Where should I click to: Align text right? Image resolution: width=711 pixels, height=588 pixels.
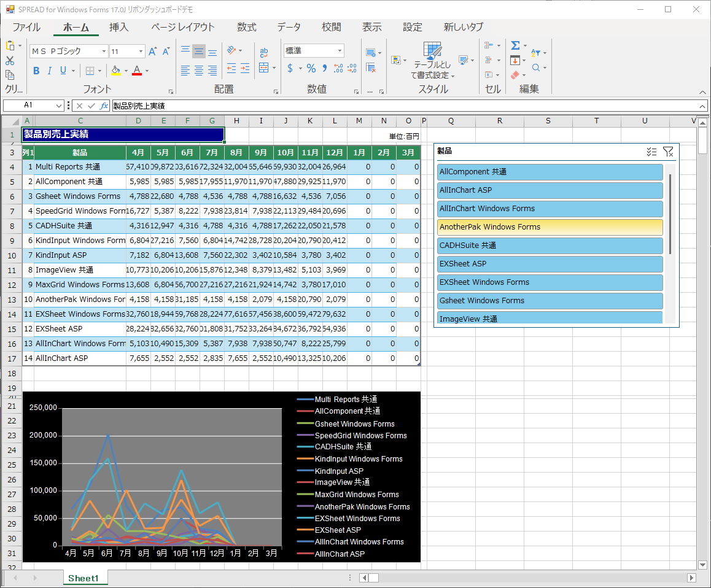[x=212, y=70]
